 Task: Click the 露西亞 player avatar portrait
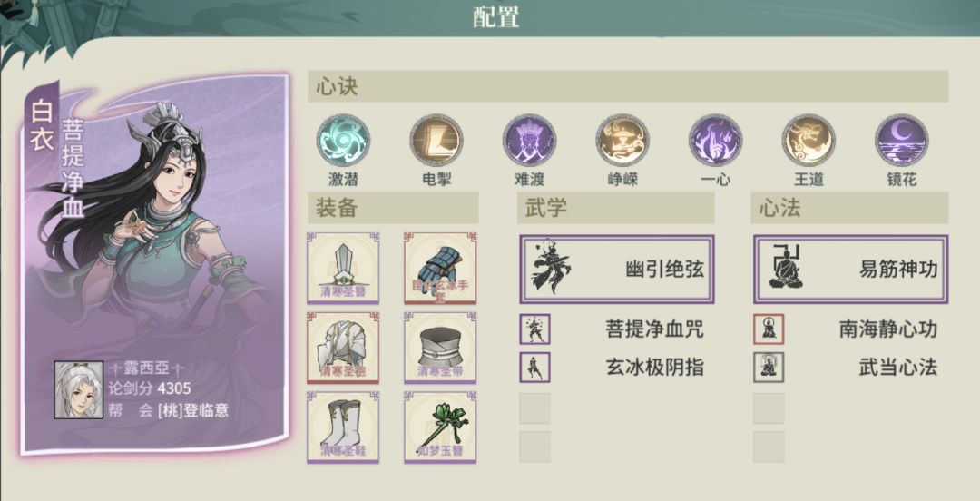79,389
